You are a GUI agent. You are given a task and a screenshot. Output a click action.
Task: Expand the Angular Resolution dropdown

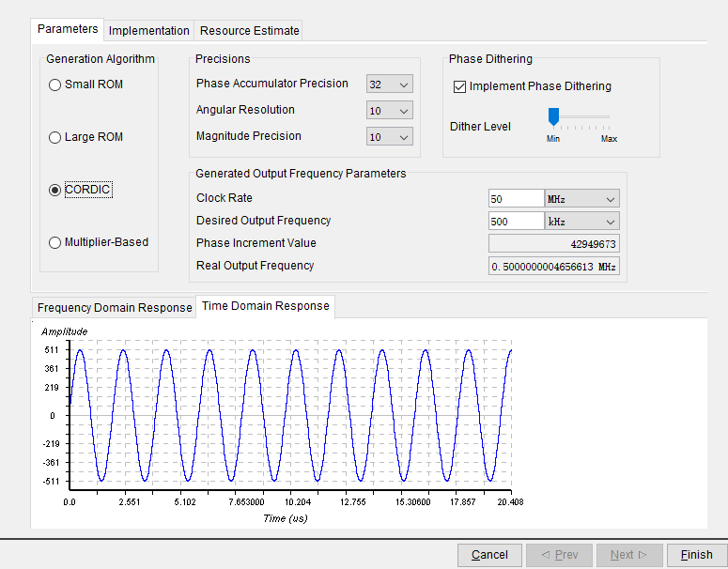[390, 111]
